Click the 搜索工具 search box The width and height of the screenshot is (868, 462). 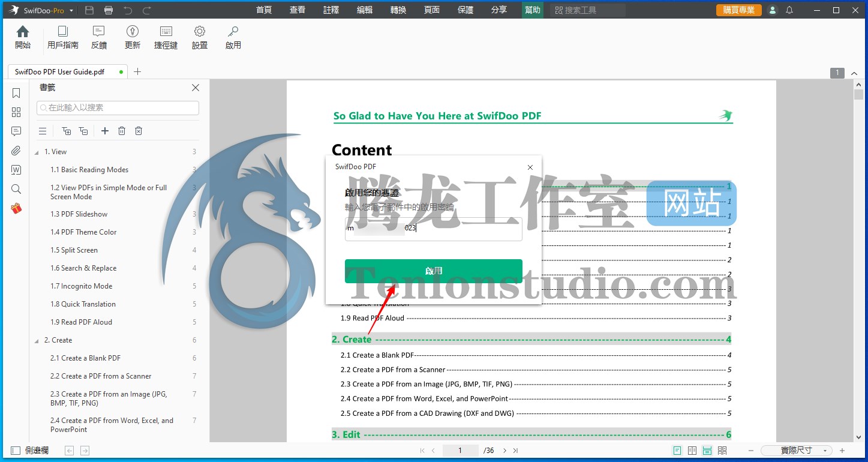click(x=588, y=10)
